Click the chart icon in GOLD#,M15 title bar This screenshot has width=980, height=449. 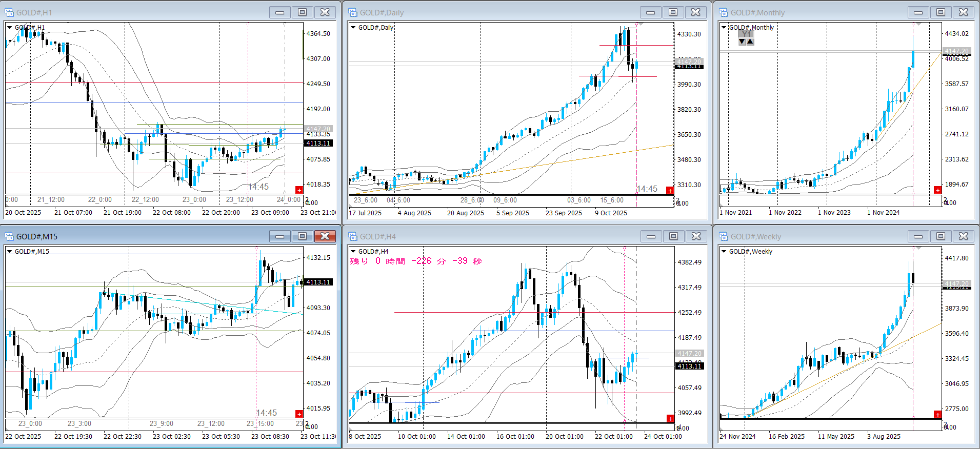pos(9,236)
